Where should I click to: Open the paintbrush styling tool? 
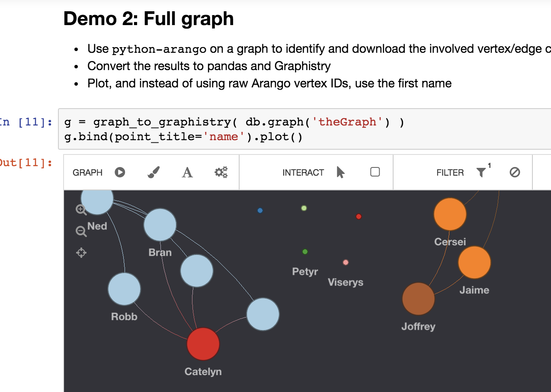(154, 172)
